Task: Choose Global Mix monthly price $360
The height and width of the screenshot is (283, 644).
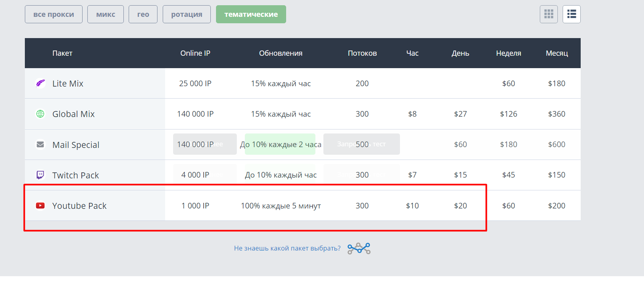Action: pyautogui.click(x=556, y=114)
